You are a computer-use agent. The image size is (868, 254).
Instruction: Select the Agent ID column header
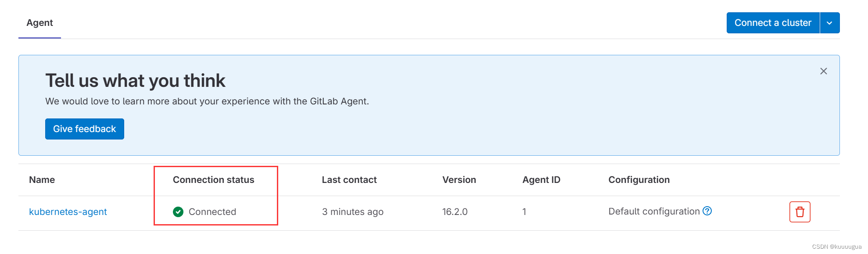coord(541,180)
